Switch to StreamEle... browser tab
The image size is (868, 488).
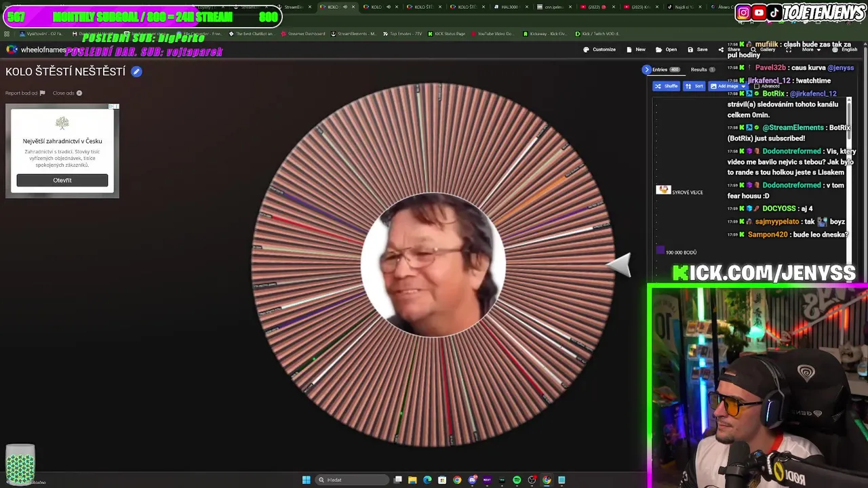click(293, 7)
